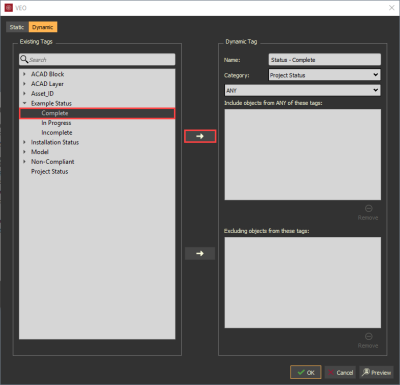This screenshot has width=400, height=385.
Task: Select the Project Status tag
Action: tap(49, 171)
